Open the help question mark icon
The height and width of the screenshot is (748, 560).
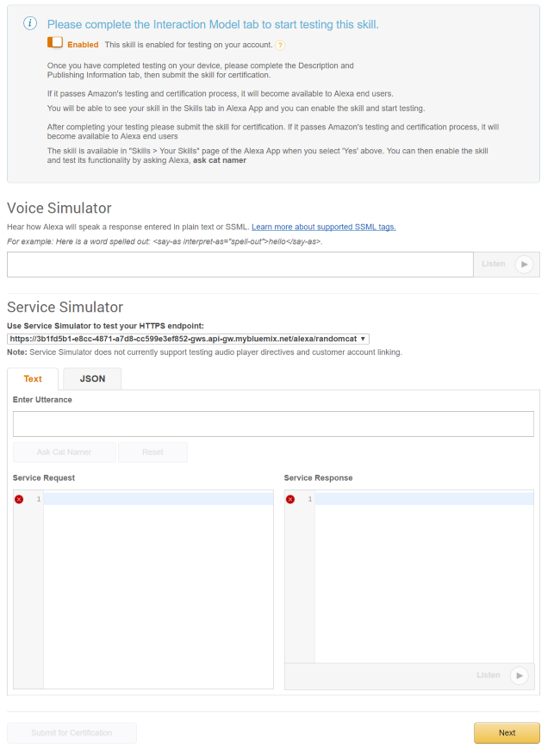[x=281, y=46]
